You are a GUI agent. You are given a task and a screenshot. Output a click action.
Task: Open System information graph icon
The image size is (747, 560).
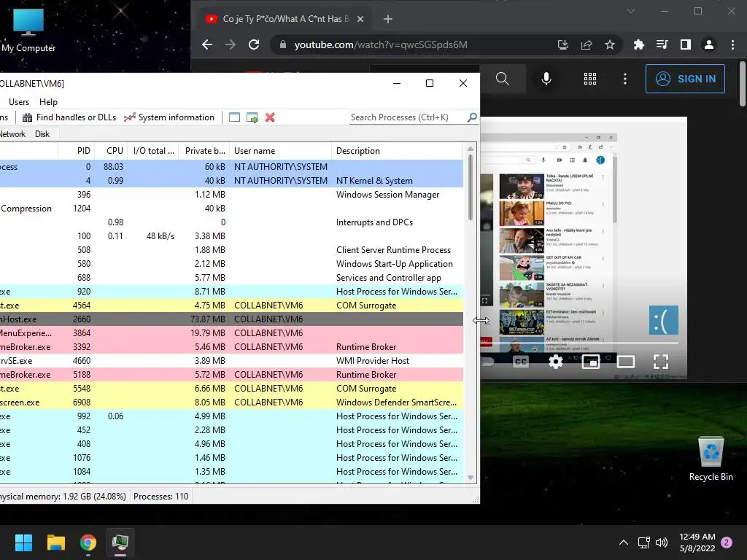[x=130, y=117]
